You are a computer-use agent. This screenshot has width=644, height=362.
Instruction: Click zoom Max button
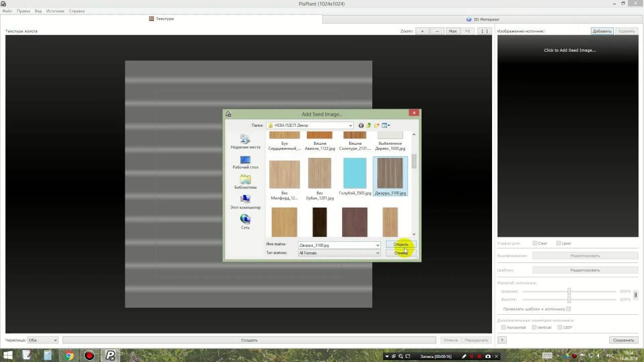453,31
